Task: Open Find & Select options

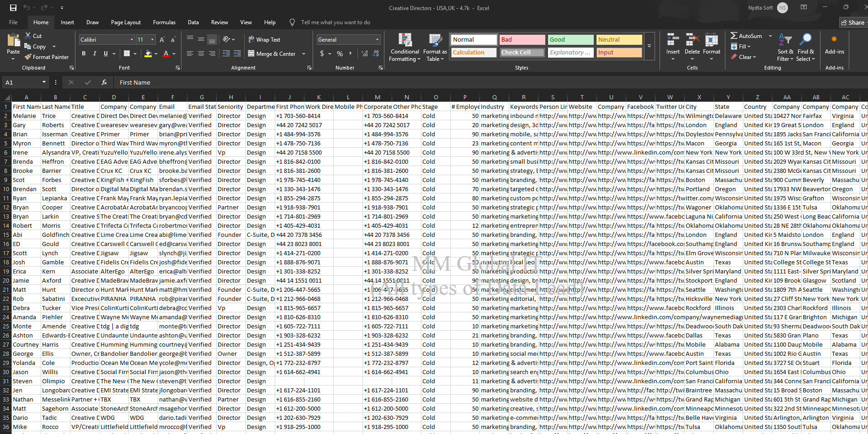Action: 805,48
